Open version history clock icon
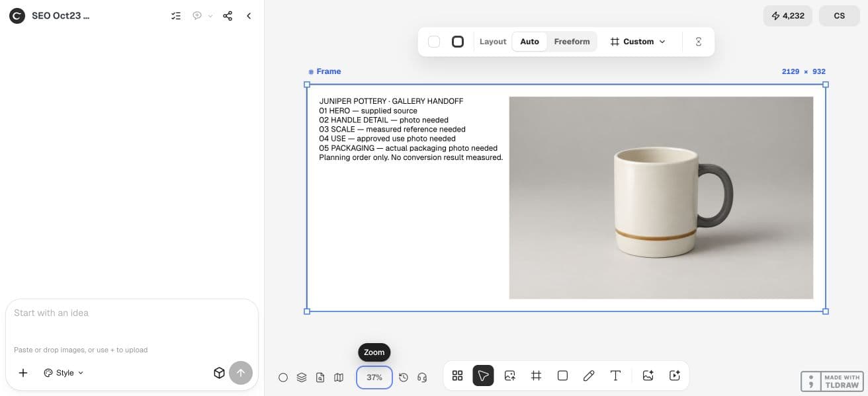Screen dimensions: 868x396 point(404,377)
